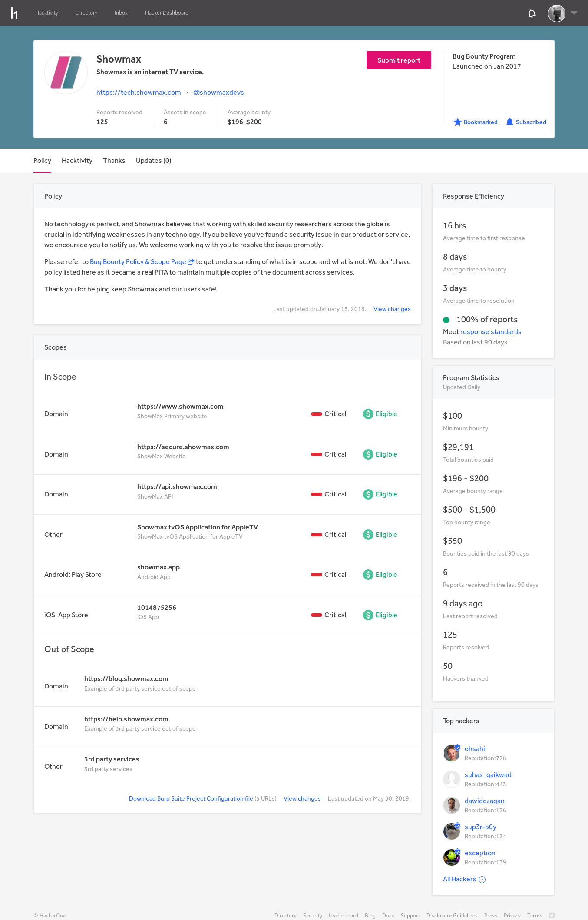Open ehsahil's avatar picture
Image resolution: width=588 pixels, height=920 pixels.
[x=452, y=753]
